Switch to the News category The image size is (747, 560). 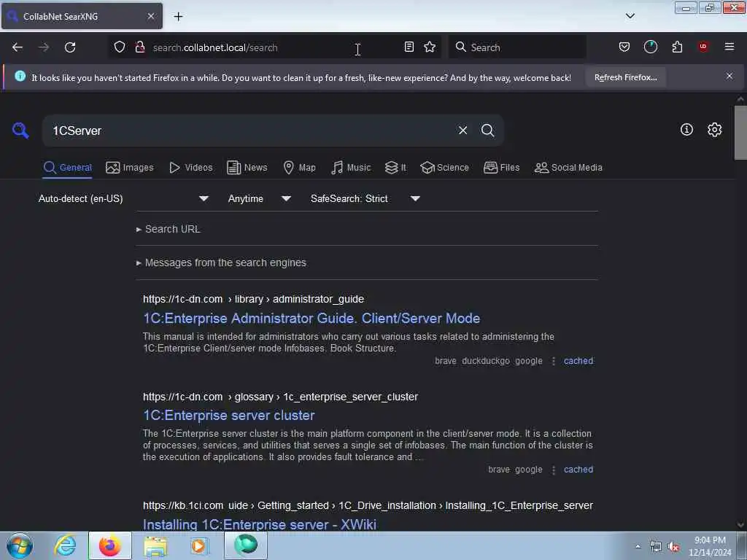tap(247, 168)
